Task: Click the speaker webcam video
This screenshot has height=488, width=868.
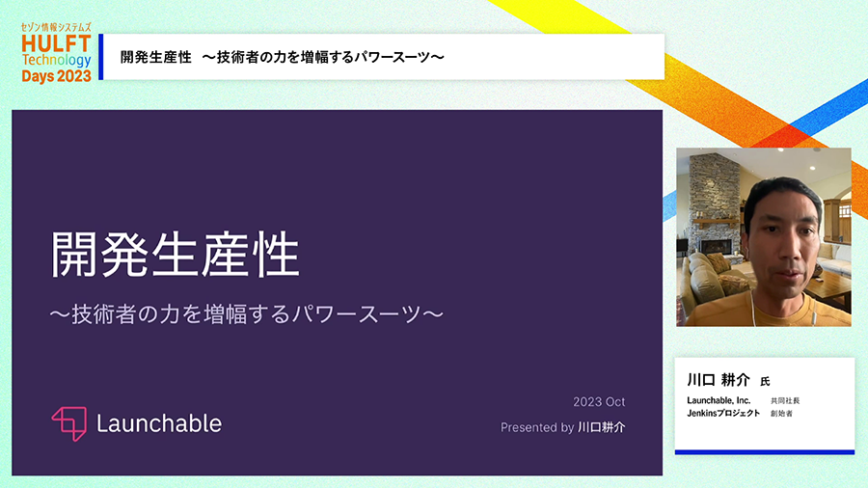Action: click(764, 237)
